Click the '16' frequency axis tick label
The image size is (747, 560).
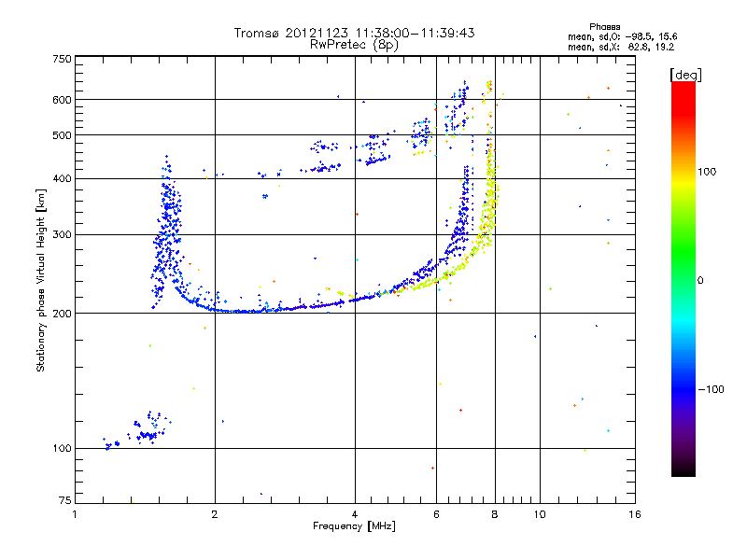[635, 514]
